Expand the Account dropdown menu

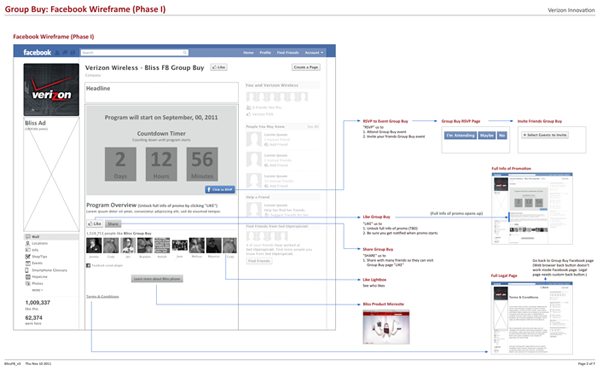(x=314, y=52)
